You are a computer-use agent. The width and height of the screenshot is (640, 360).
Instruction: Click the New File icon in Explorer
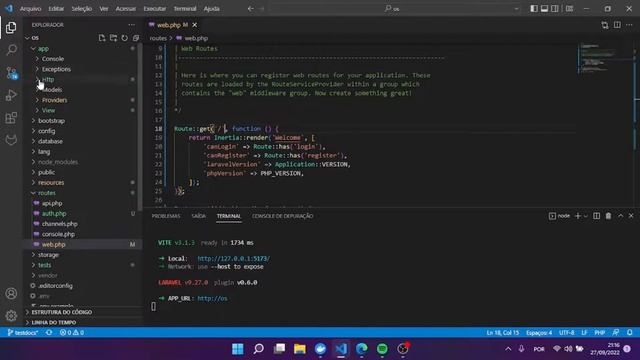(102, 38)
